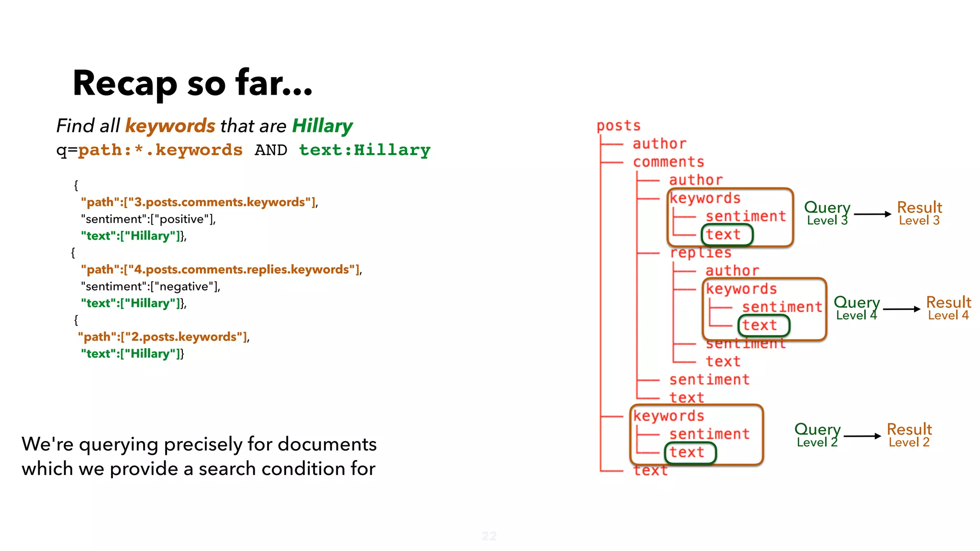Click the posts root tree node

(618, 126)
